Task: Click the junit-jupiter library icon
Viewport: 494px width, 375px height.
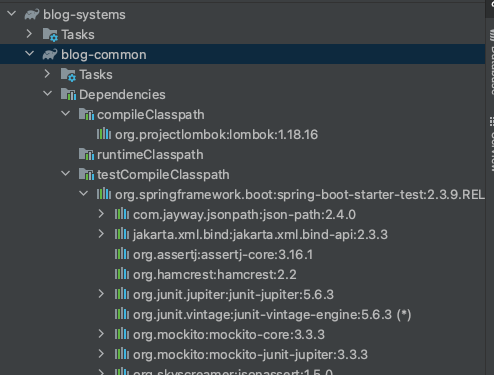Action: click(122, 294)
